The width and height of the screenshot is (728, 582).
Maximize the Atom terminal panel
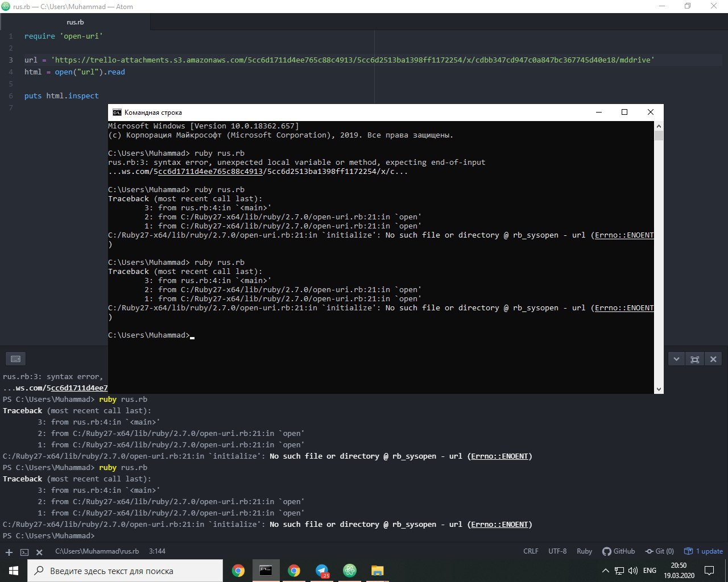[694, 359]
